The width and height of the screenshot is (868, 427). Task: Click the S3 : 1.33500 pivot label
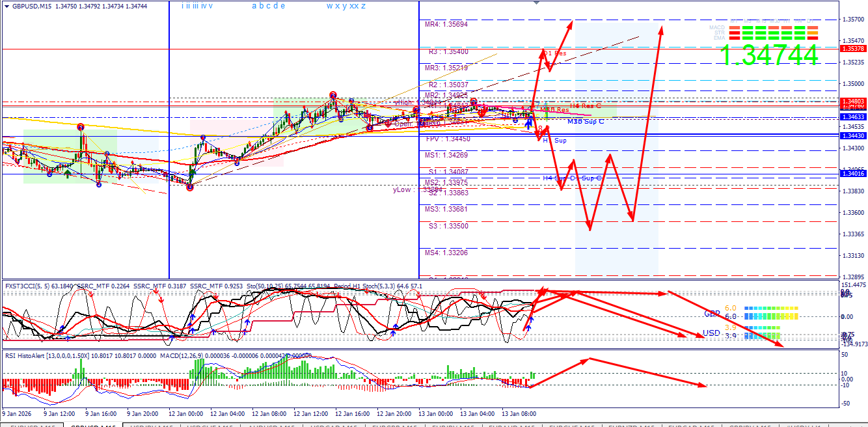(448, 226)
